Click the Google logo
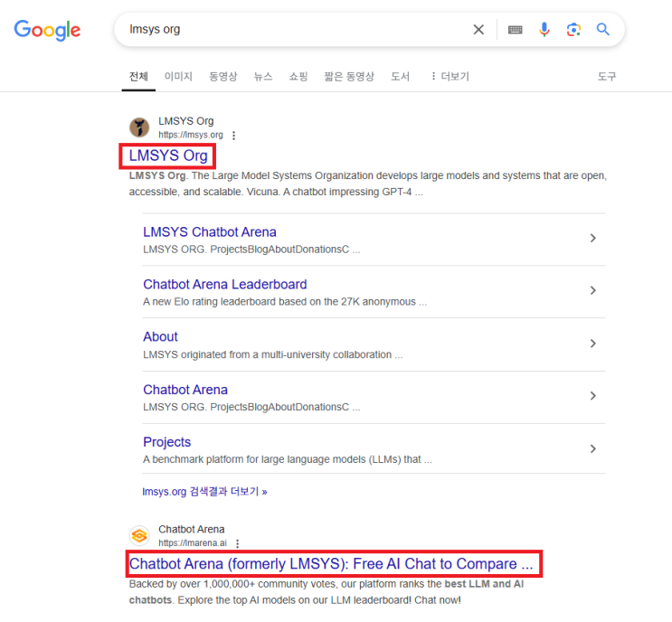This screenshot has height=622, width=672. (x=47, y=30)
